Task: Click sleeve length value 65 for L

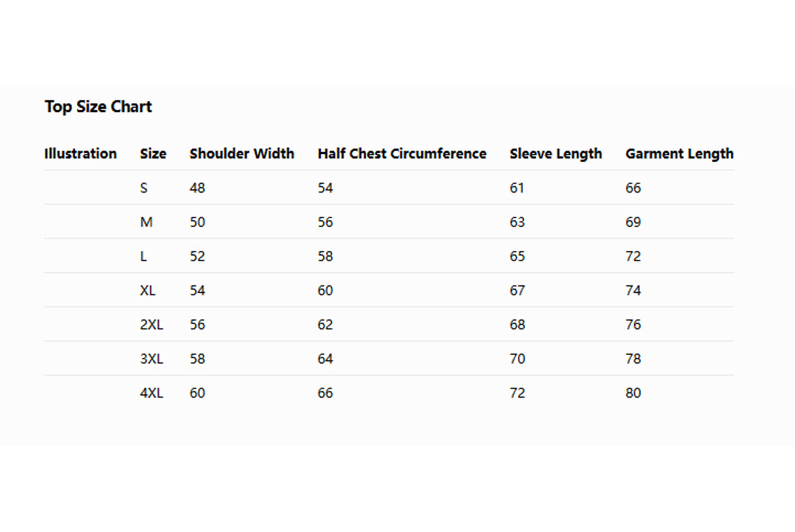Action: click(x=517, y=256)
